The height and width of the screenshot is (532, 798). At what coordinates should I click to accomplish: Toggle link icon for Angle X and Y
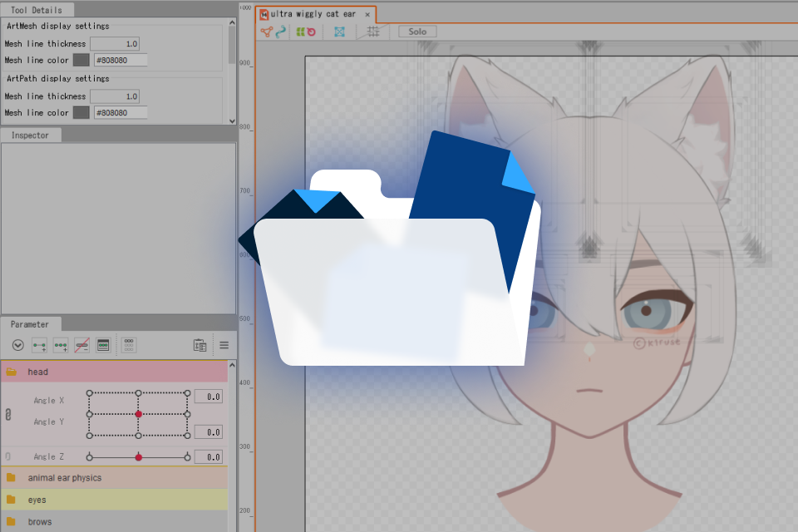coord(8,415)
